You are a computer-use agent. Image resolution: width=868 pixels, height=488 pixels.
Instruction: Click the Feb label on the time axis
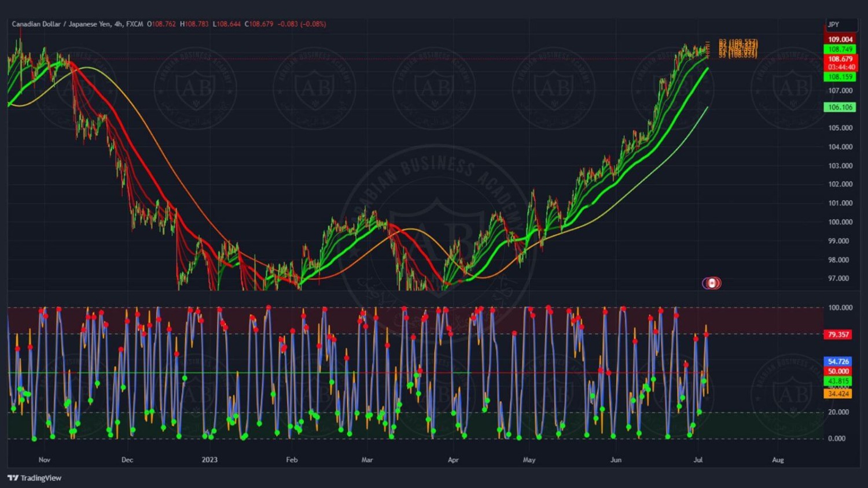292,460
